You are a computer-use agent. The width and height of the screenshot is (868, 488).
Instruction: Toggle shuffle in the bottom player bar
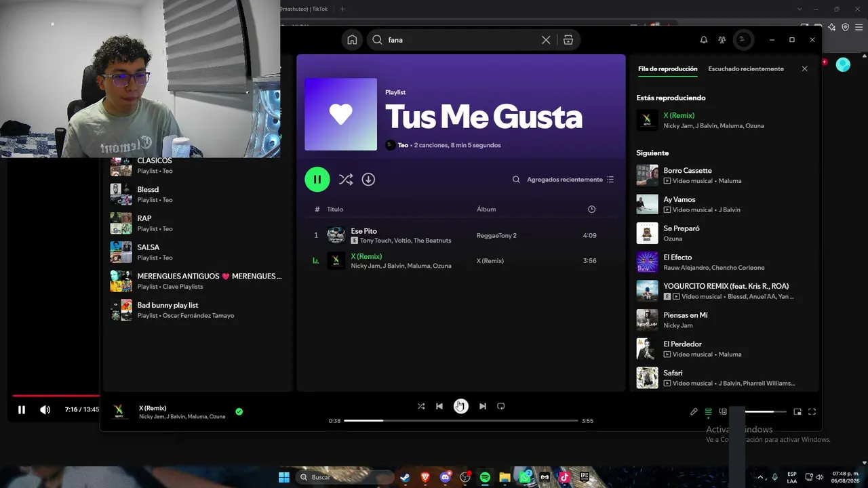tap(421, 406)
